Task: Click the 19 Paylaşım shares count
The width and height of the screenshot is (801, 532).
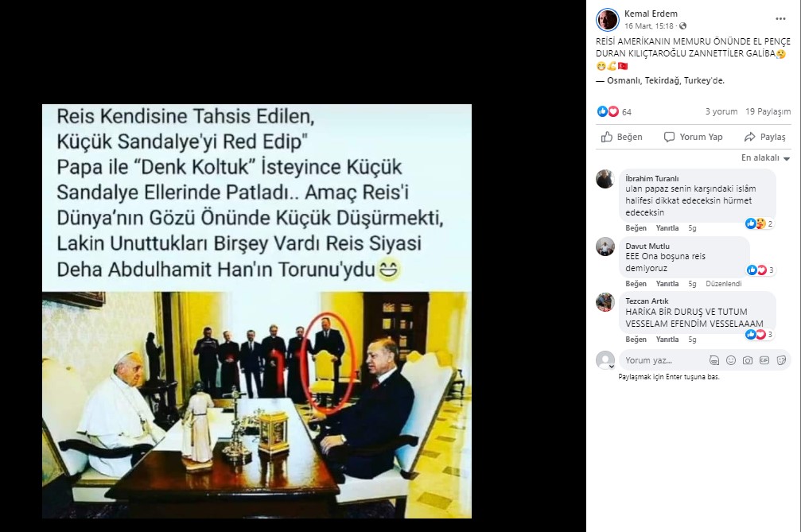Action: 768,111
